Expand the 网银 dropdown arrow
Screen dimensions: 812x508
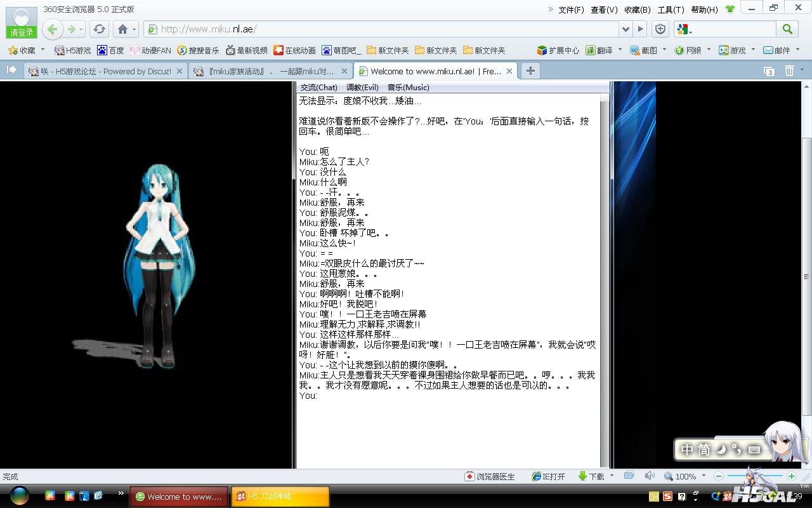pyautogui.click(x=709, y=50)
